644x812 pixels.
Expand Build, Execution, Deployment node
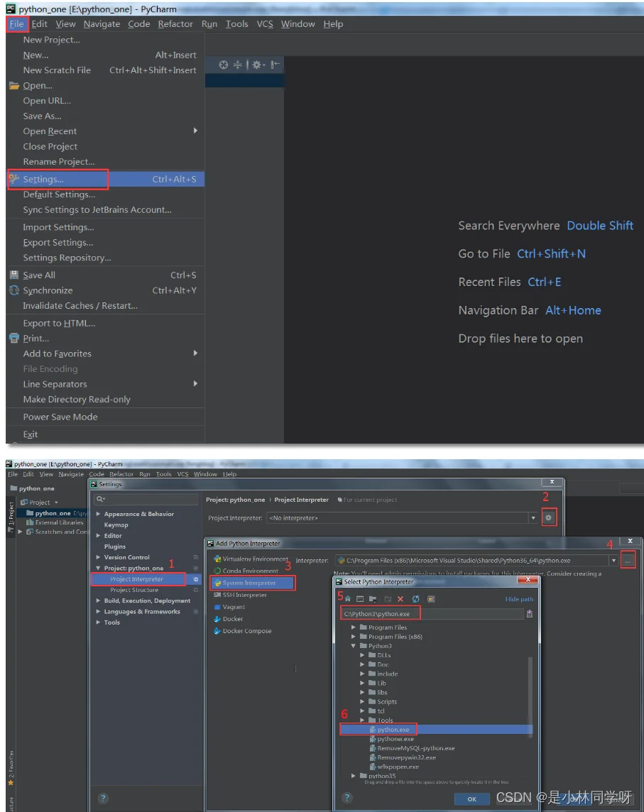tap(99, 600)
